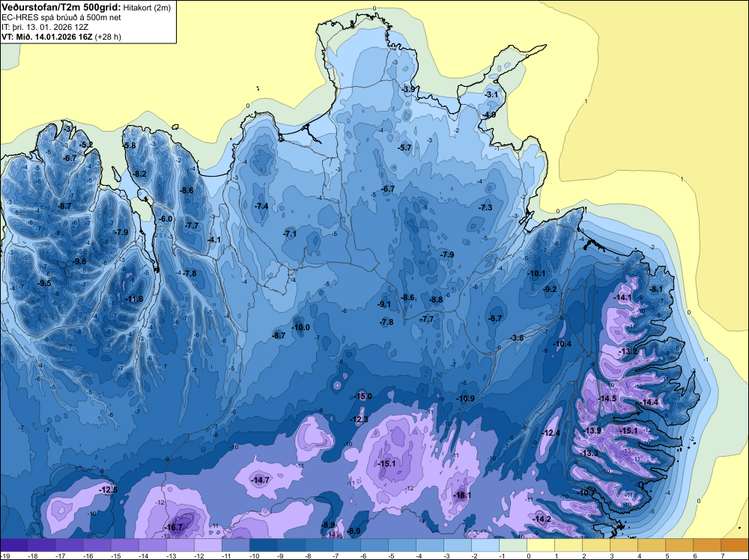The height and width of the screenshot is (560, 749).
Task: Click the -3.8 temperature value
Action: tap(517, 338)
